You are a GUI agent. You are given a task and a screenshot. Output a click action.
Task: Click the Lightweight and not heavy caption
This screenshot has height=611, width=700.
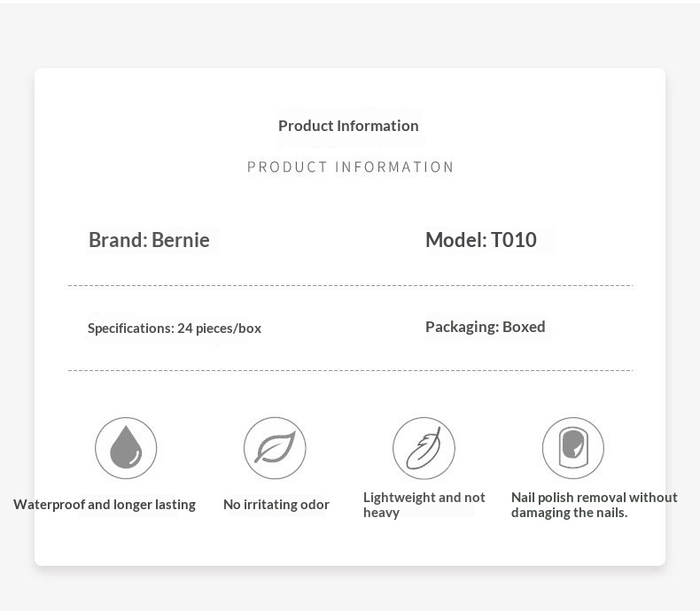point(424,505)
